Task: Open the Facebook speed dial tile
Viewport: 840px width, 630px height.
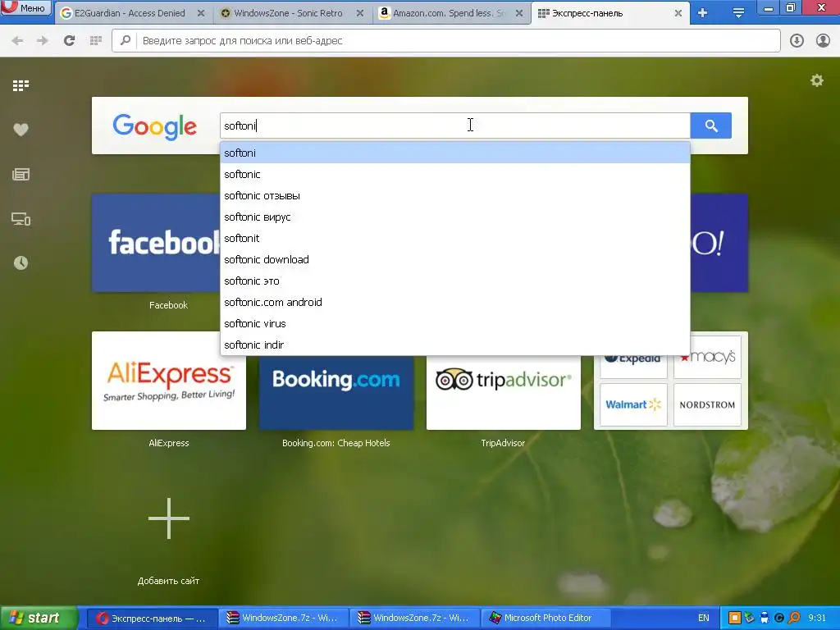Action: point(156,243)
